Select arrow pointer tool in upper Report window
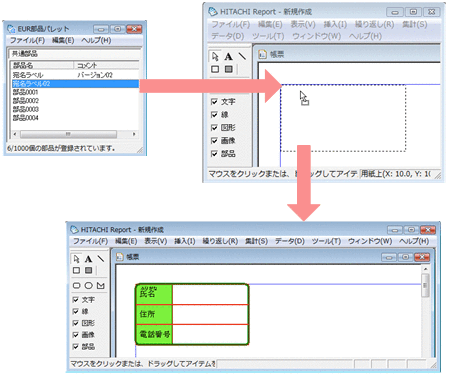The height and width of the screenshot is (376, 449). tap(215, 57)
